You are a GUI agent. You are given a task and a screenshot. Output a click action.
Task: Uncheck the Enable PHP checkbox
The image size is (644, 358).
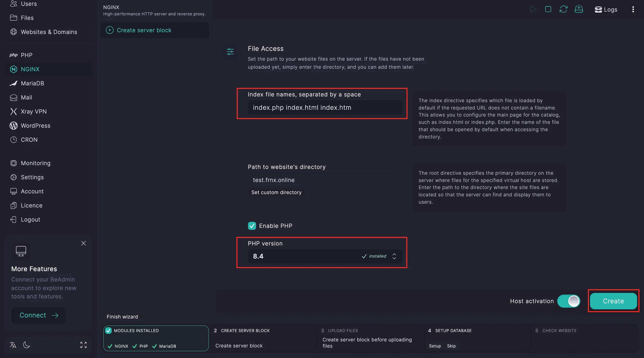point(252,226)
